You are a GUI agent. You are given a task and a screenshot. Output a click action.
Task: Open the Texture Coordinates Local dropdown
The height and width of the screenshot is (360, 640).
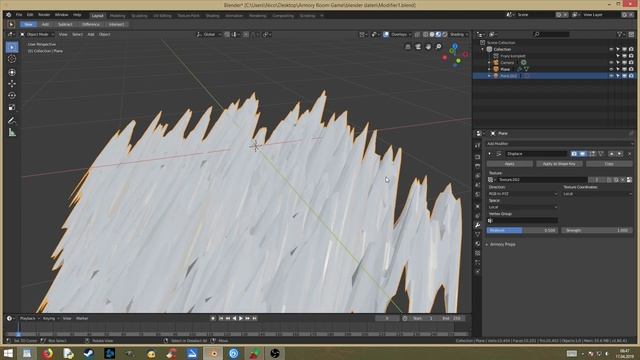(x=598, y=194)
